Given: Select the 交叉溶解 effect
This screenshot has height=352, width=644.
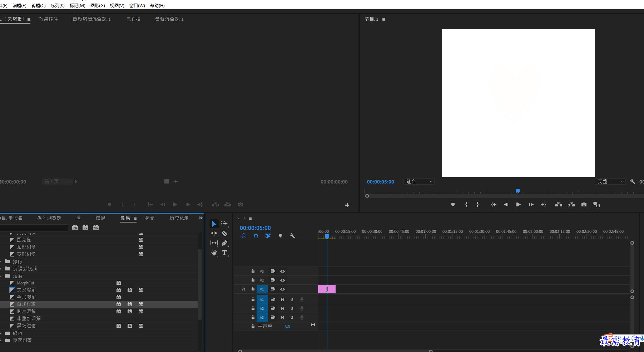Looking at the screenshot, I should 26,290.
